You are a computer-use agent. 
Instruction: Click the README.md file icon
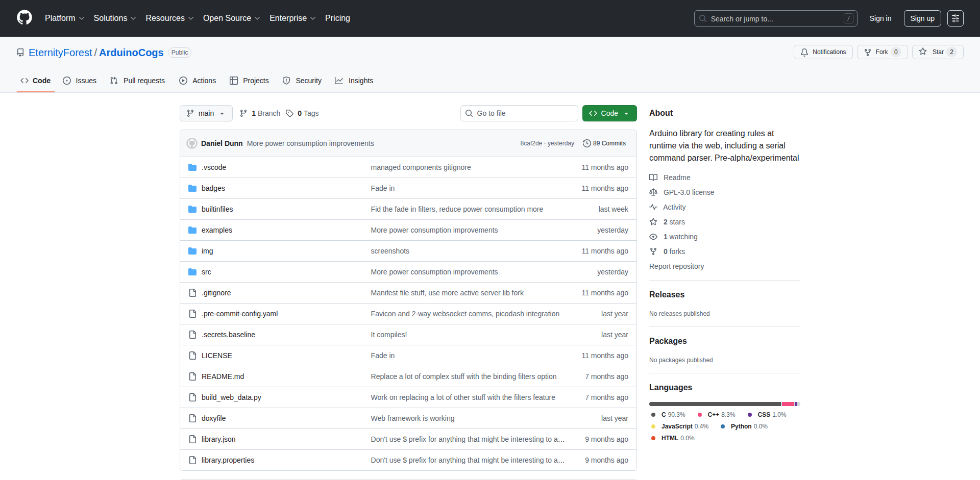pos(192,376)
